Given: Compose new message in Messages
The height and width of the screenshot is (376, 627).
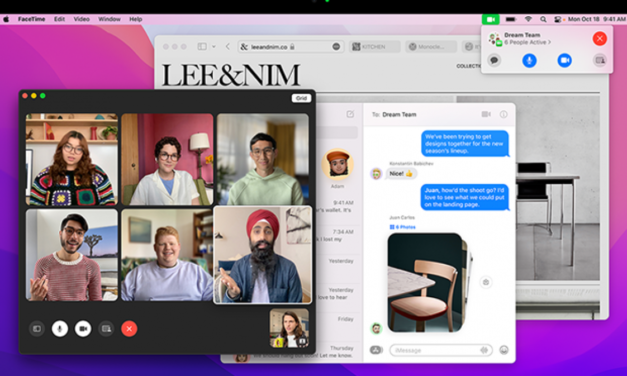Looking at the screenshot, I should point(350,114).
